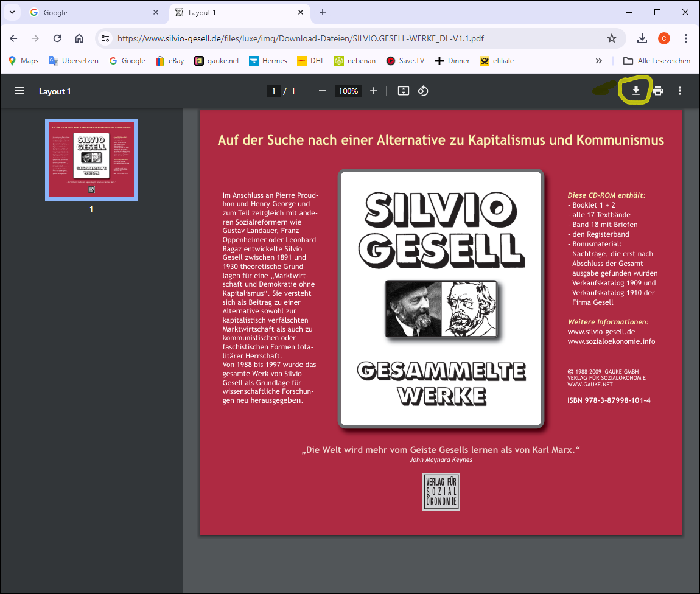Screen dimensions: 700x594
Task: Open the Dinner bookmark
Action: point(452,61)
